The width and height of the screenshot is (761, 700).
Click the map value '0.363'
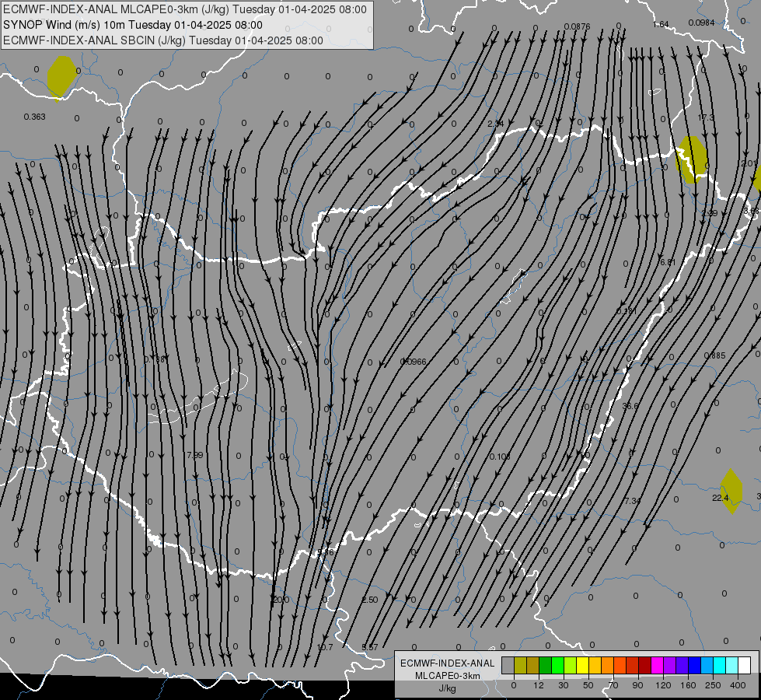tap(34, 117)
